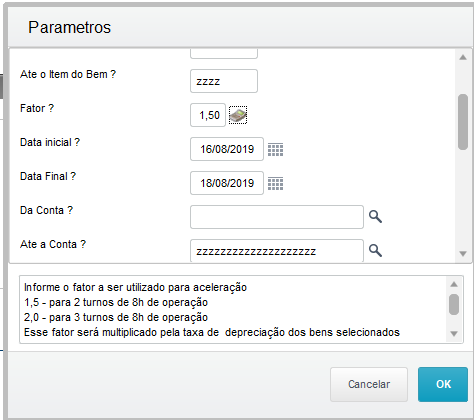Click lookup magnifier for Ate a Conta

coord(375,250)
